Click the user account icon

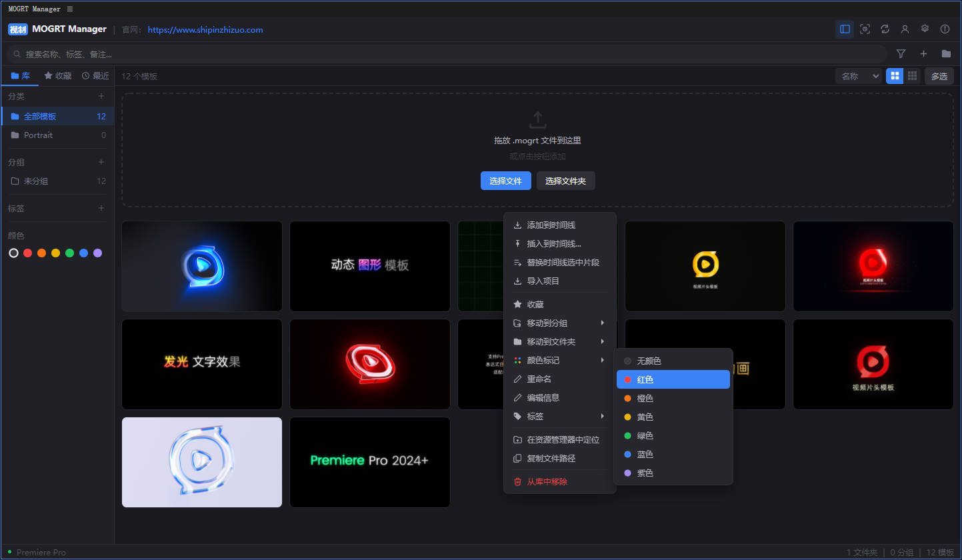pos(905,29)
